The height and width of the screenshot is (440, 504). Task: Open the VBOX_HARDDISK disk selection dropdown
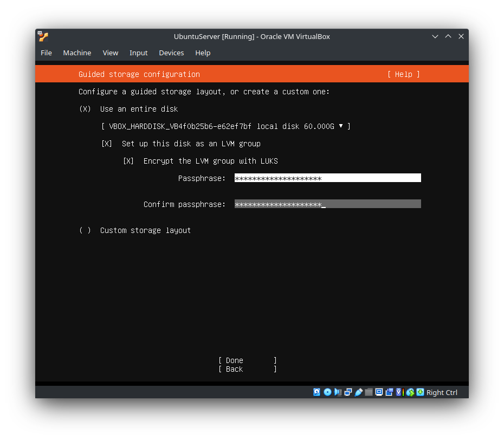[341, 126]
